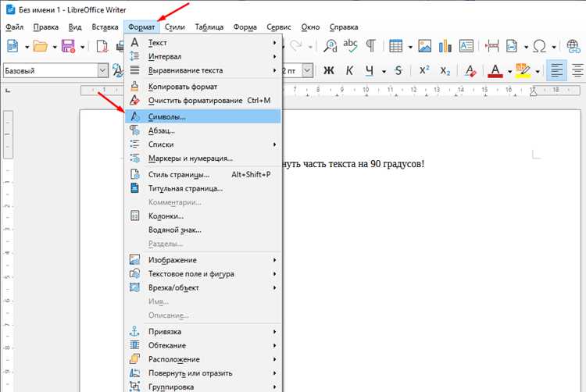Choose Маркеры и нумерация... entry

coord(203,159)
